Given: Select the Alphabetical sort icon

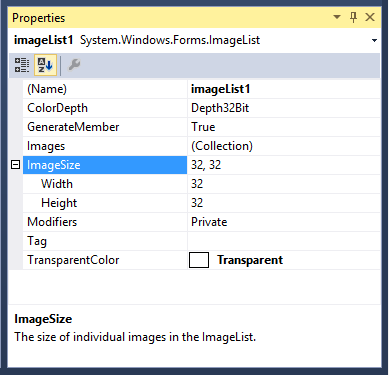Looking at the screenshot, I should tap(45, 65).
